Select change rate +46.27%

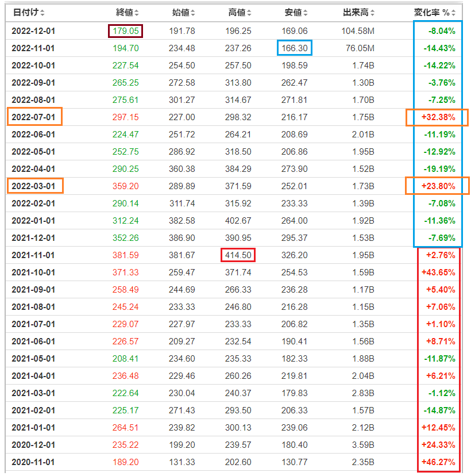438,462
